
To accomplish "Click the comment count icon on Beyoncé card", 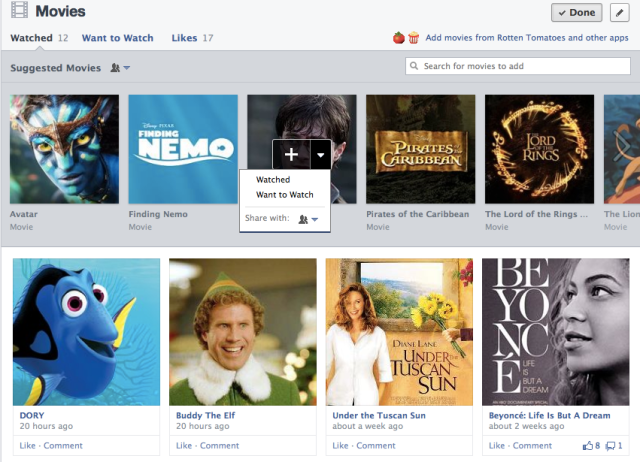I will click(614, 446).
